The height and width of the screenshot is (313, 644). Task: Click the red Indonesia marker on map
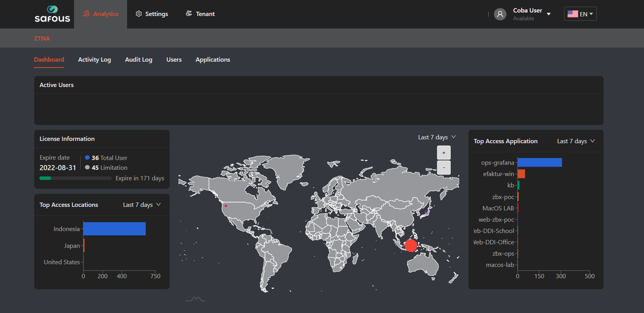410,245
